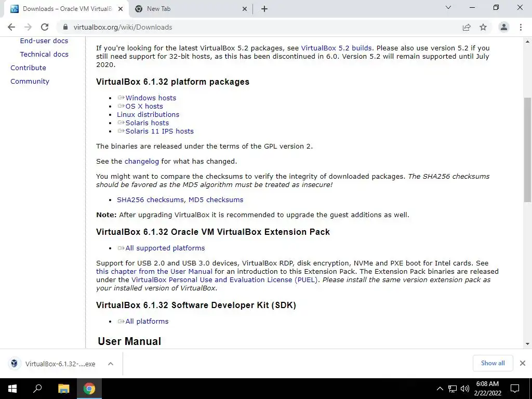
Task: Show all downloads
Action: (493, 363)
